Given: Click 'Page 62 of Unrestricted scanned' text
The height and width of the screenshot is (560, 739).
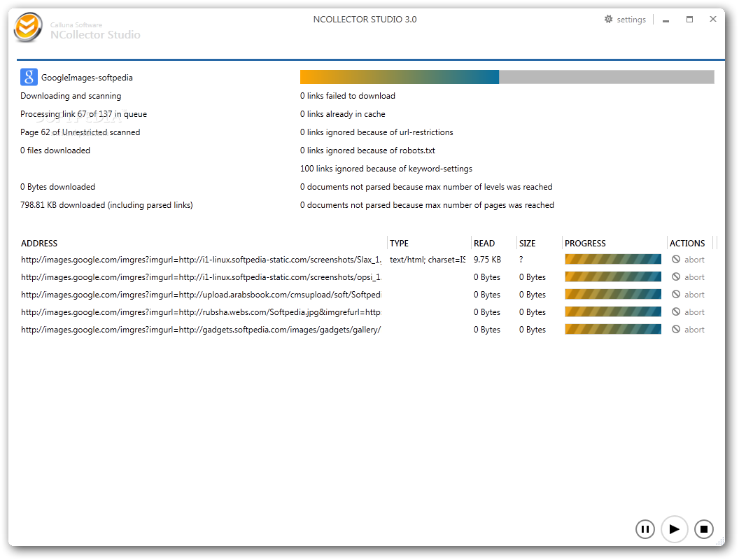Looking at the screenshot, I should 80,132.
